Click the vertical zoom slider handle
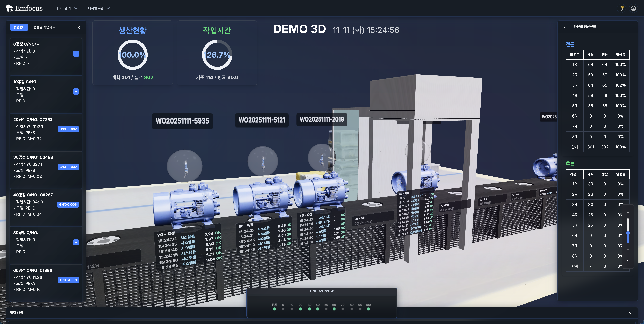The width and height of the screenshot is (644, 324). click(x=628, y=233)
